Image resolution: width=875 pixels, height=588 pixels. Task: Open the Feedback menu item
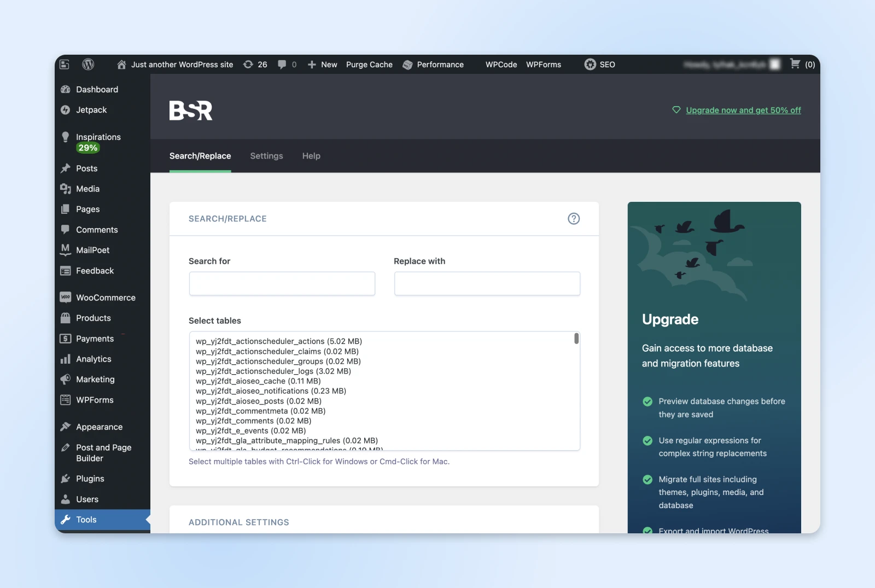(x=102, y=271)
